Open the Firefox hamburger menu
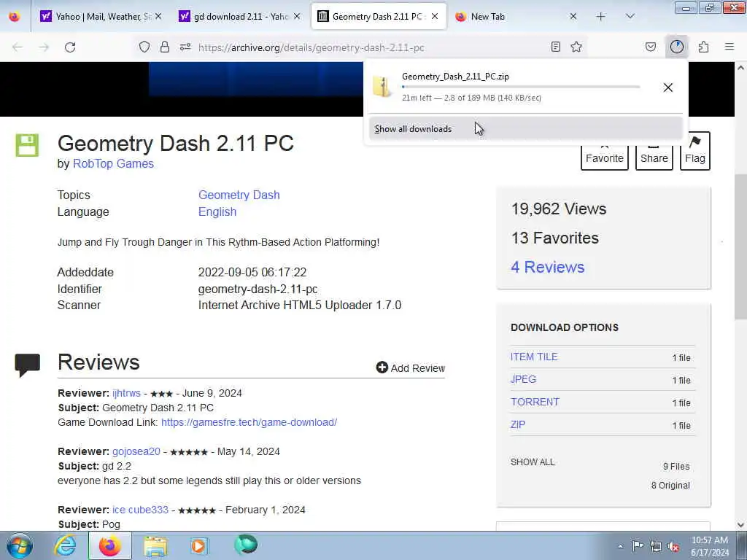 pos(729,47)
